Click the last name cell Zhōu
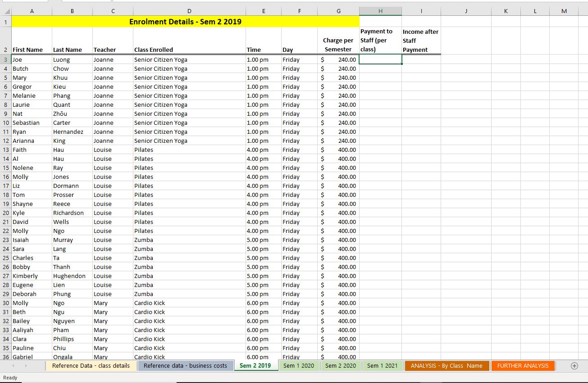The image size is (588, 383). [x=72, y=114]
